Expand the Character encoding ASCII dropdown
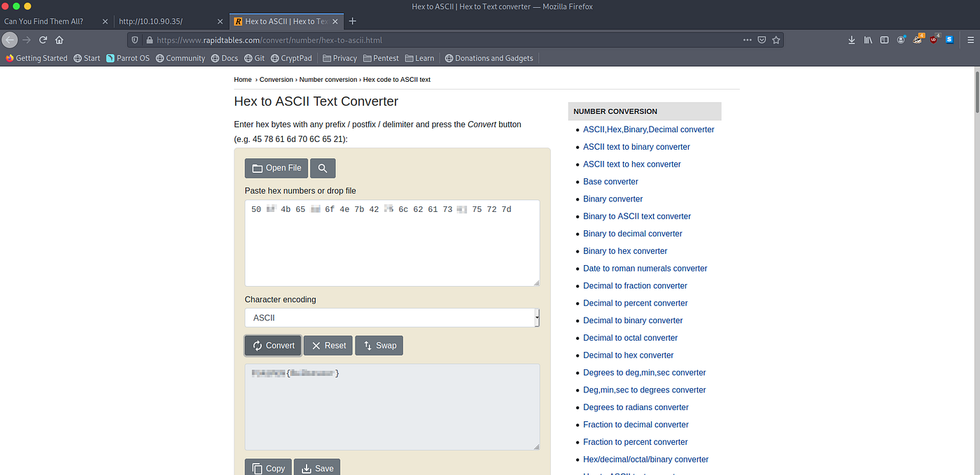 [x=392, y=318]
